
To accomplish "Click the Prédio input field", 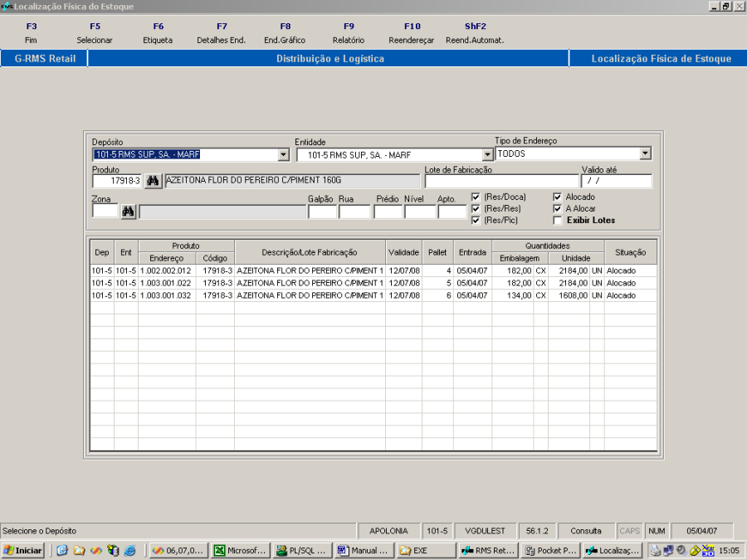I will pyautogui.click(x=388, y=212).
